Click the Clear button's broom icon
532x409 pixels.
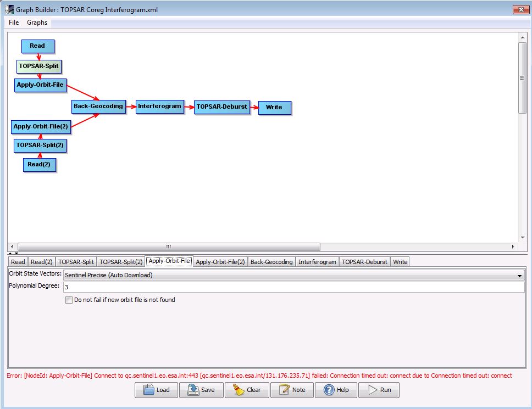(x=239, y=390)
